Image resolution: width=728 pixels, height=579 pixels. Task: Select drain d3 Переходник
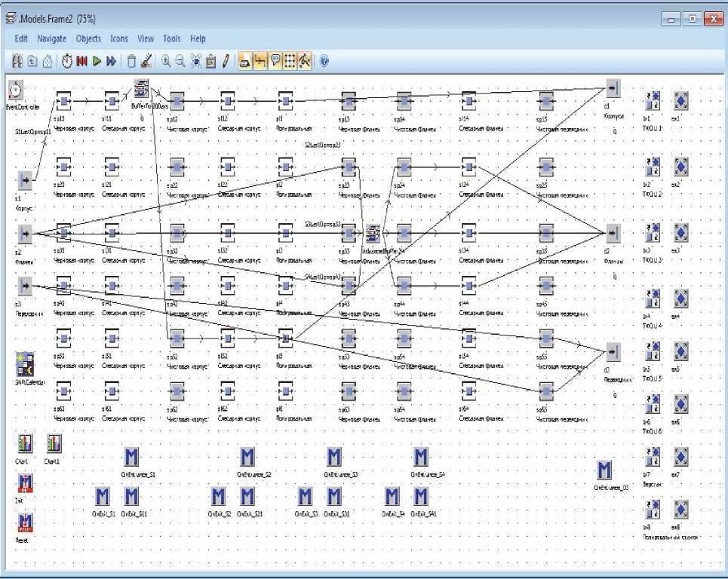point(613,352)
